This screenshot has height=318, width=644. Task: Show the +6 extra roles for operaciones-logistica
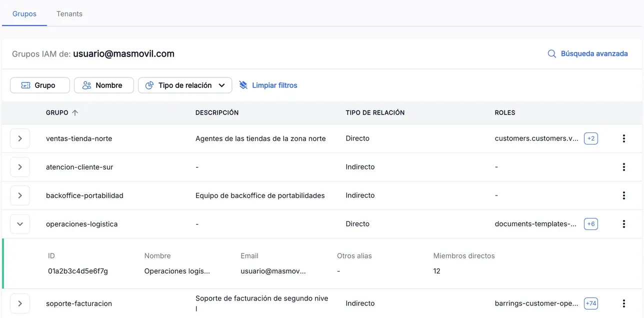click(591, 224)
